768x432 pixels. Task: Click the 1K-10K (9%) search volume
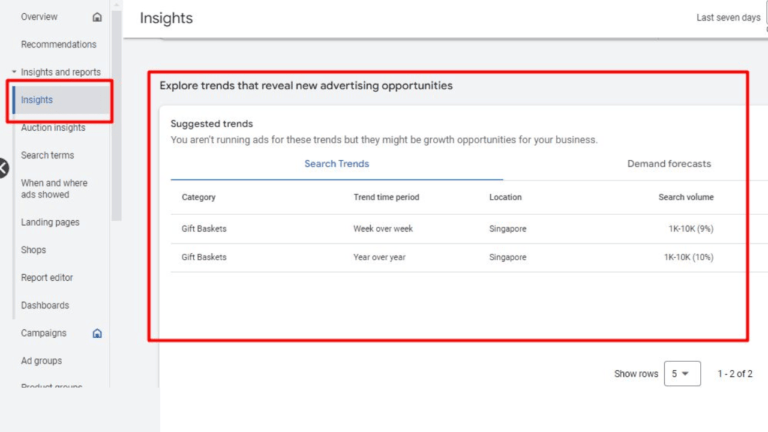[691, 229]
